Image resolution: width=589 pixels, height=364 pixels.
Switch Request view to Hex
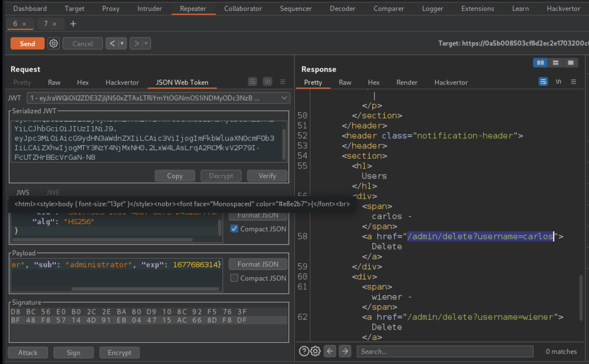(83, 82)
